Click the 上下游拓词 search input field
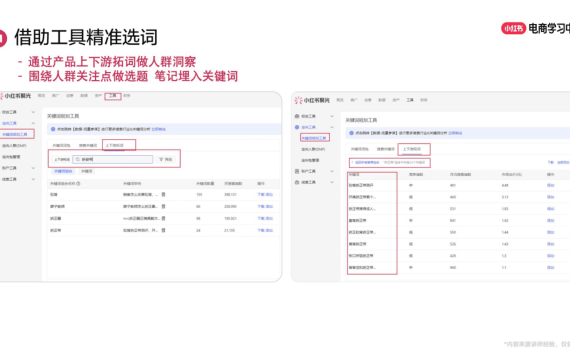Screen dimensions: 570x360 pyautogui.click(x=113, y=159)
